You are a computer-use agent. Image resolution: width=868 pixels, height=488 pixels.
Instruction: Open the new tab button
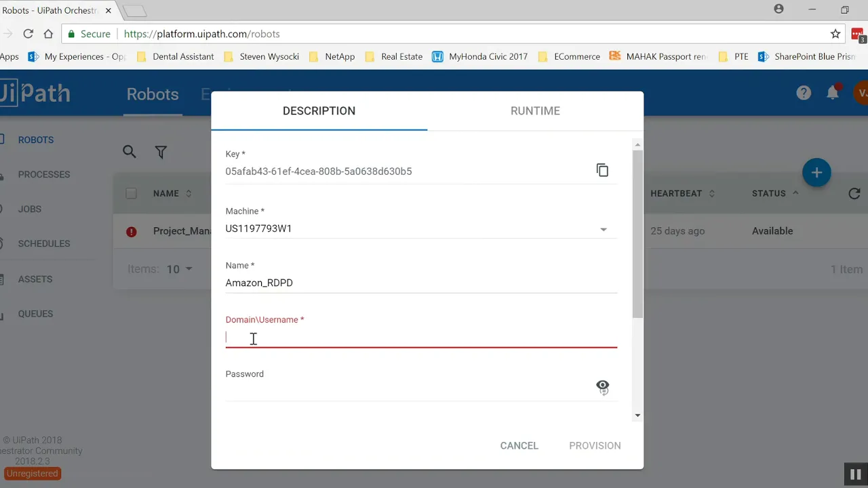[135, 11]
